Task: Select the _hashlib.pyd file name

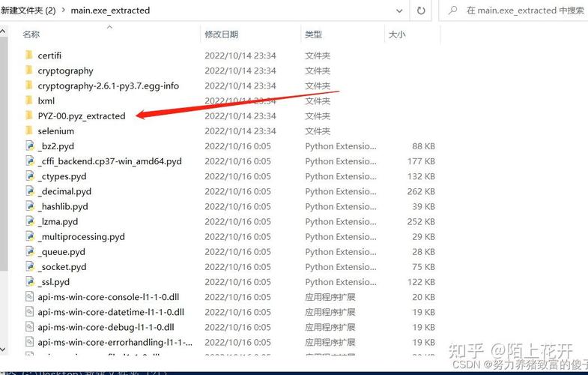Action: pos(63,206)
